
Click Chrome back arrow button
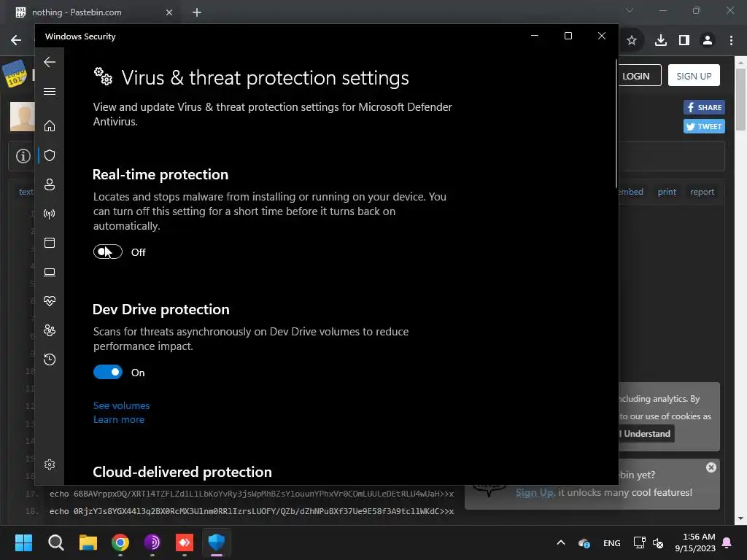(16, 40)
